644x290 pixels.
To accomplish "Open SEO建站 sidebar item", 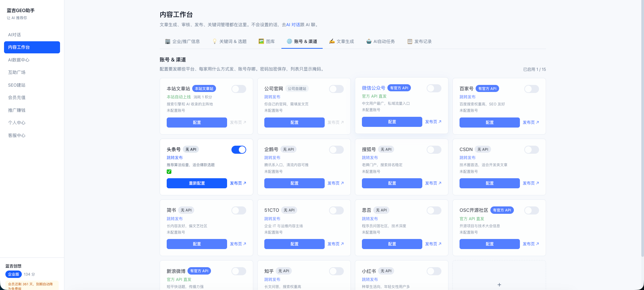I will click(32, 85).
